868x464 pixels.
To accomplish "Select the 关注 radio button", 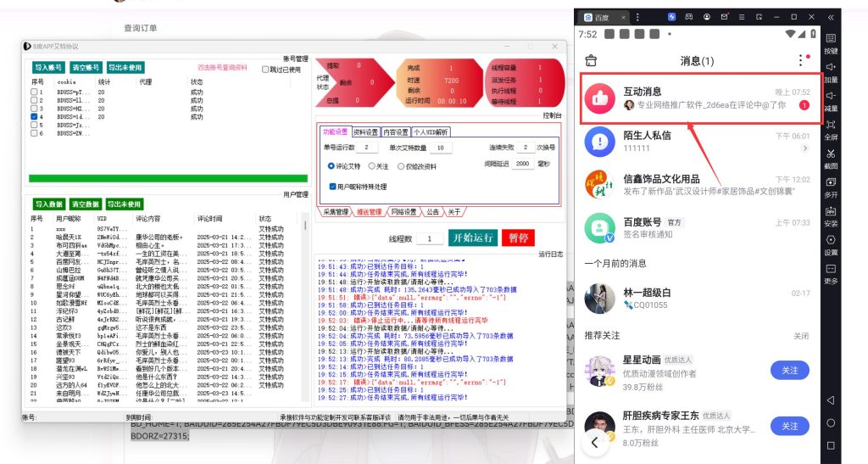I will 372,166.
